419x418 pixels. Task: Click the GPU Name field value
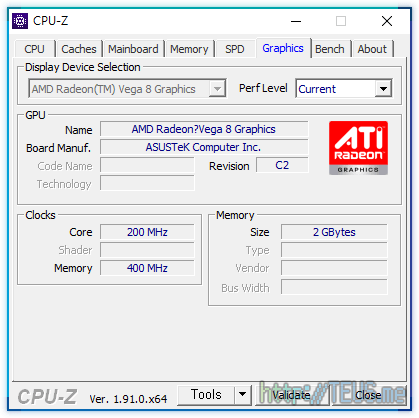tap(204, 129)
